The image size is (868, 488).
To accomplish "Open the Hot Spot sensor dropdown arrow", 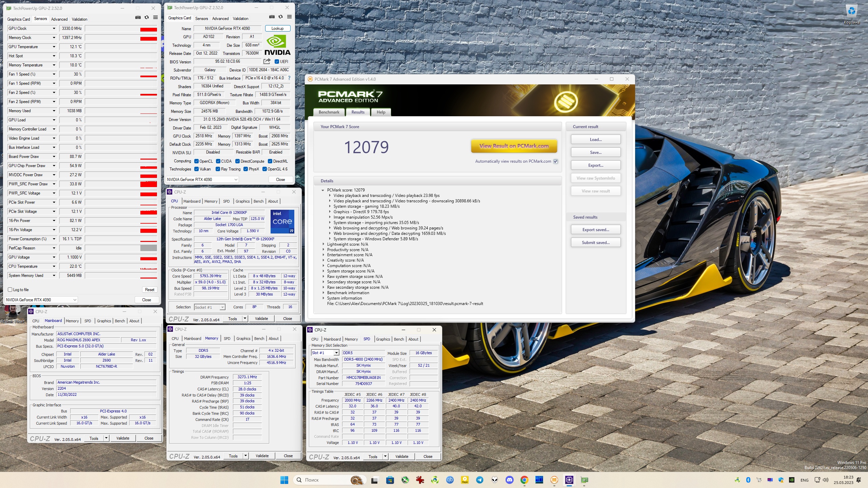I will tap(54, 56).
